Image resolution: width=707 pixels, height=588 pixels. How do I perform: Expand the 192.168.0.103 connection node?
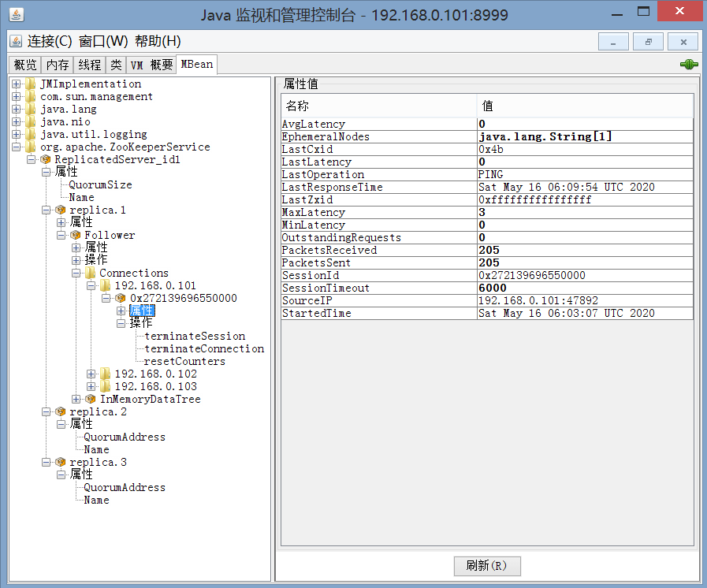coord(91,387)
